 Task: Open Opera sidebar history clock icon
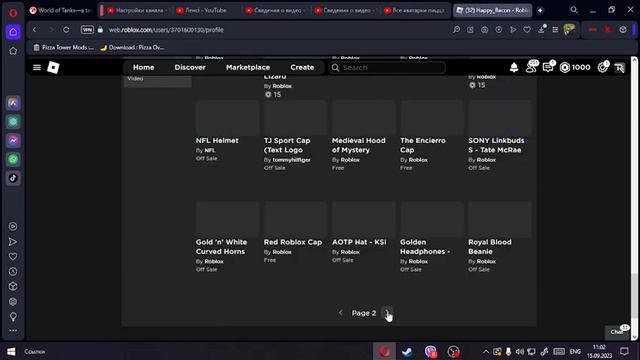(x=13, y=271)
